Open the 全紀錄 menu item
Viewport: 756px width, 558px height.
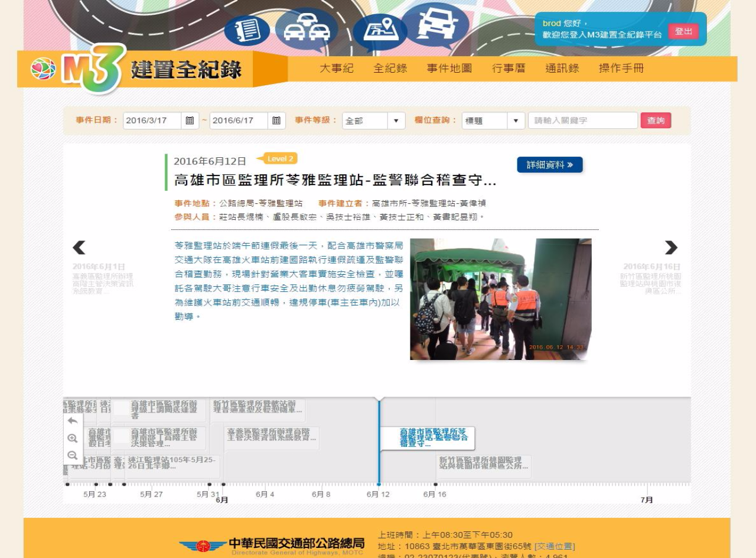[x=390, y=69]
